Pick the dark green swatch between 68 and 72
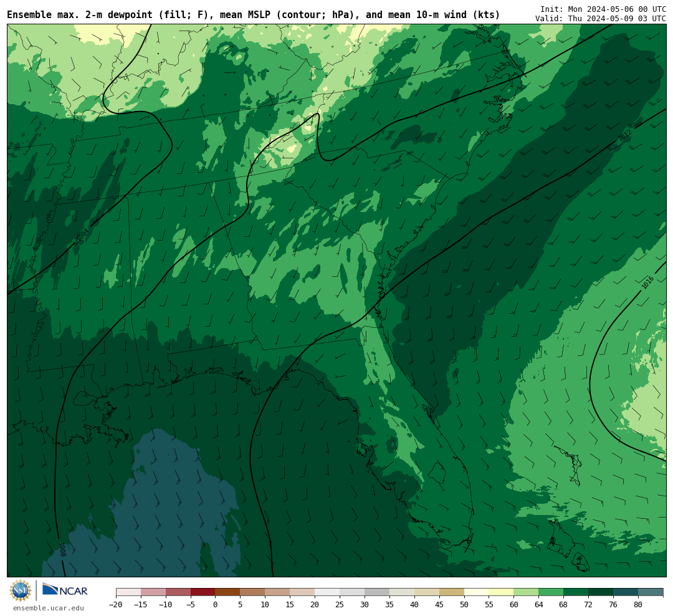The image size is (673, 616). click(576, 592)
